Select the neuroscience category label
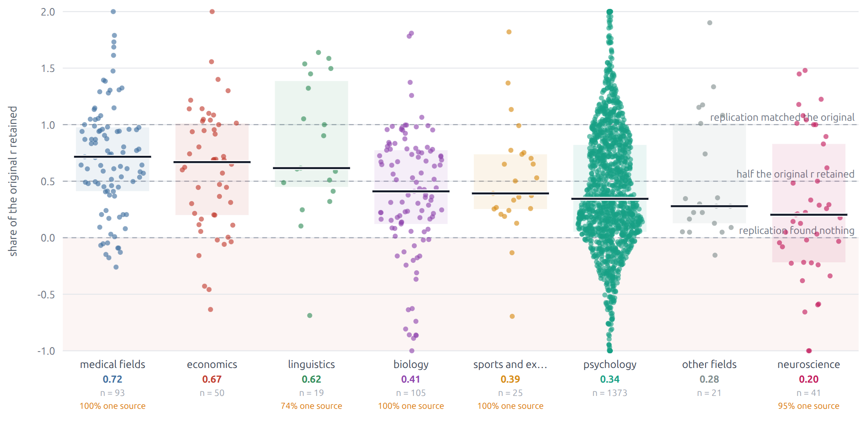 (809, 364)
